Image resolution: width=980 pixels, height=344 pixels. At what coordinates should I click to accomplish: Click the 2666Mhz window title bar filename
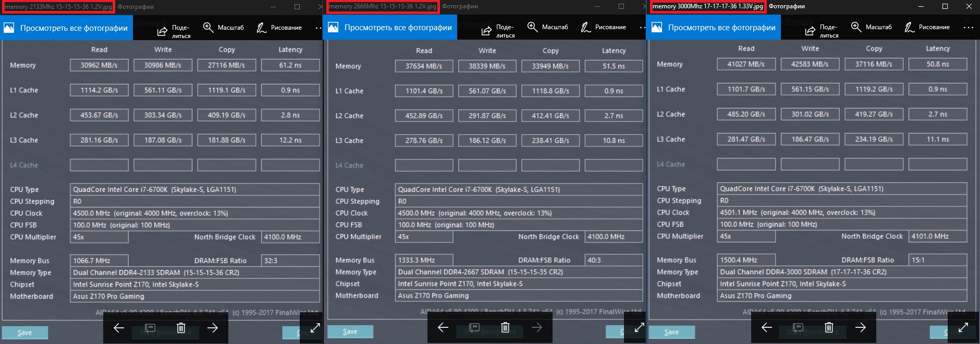(x=383, y=7)
